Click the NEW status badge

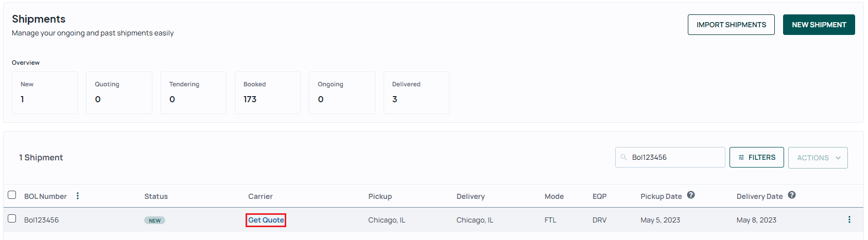click(154, 220)
